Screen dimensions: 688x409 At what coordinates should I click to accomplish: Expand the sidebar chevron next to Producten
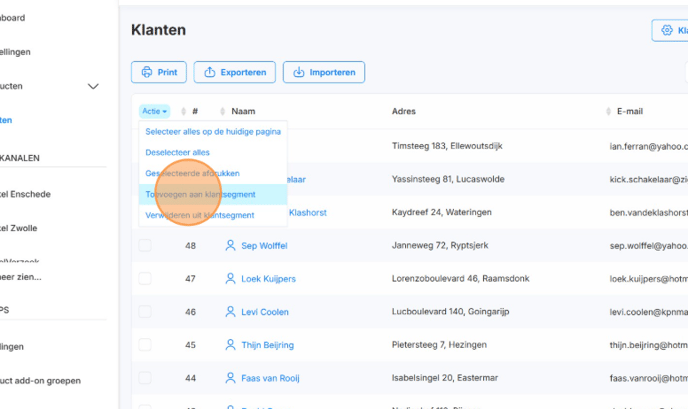pyautogui.click(x=93, y=87)
